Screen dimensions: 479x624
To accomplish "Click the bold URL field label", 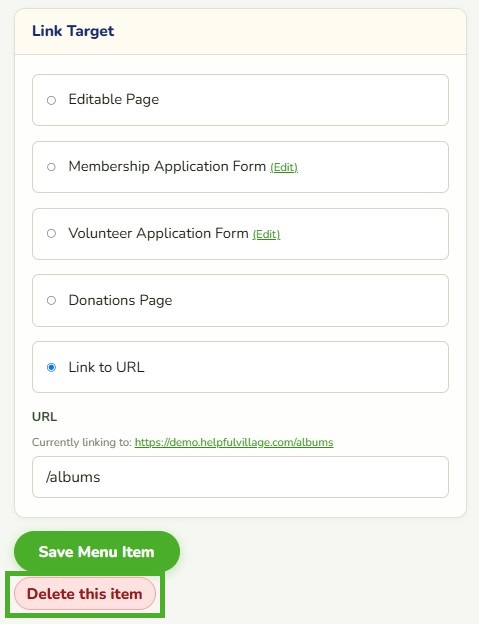I will 45,417.
